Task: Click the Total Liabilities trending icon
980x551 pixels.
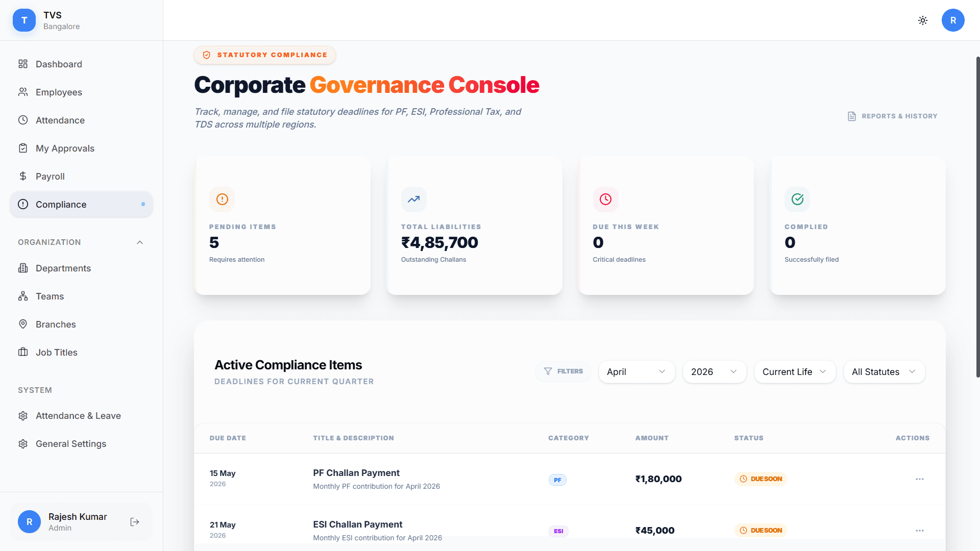Action: tap(413, 199)
